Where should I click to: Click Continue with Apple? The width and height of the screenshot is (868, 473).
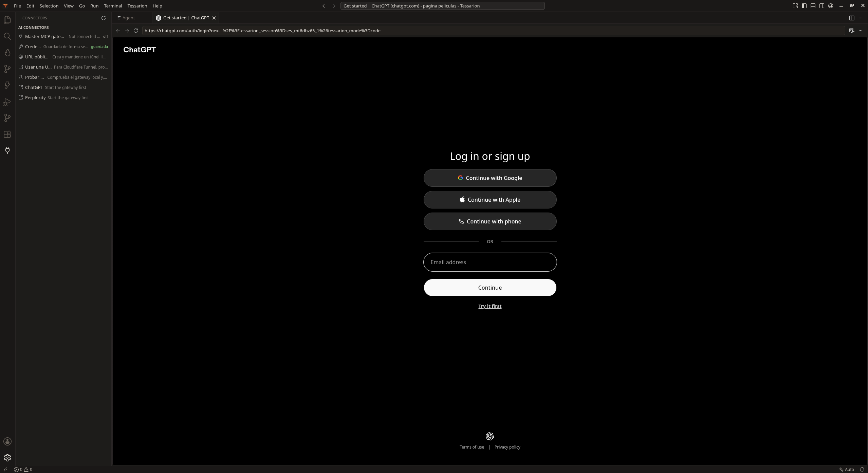(x=490, y=200)
